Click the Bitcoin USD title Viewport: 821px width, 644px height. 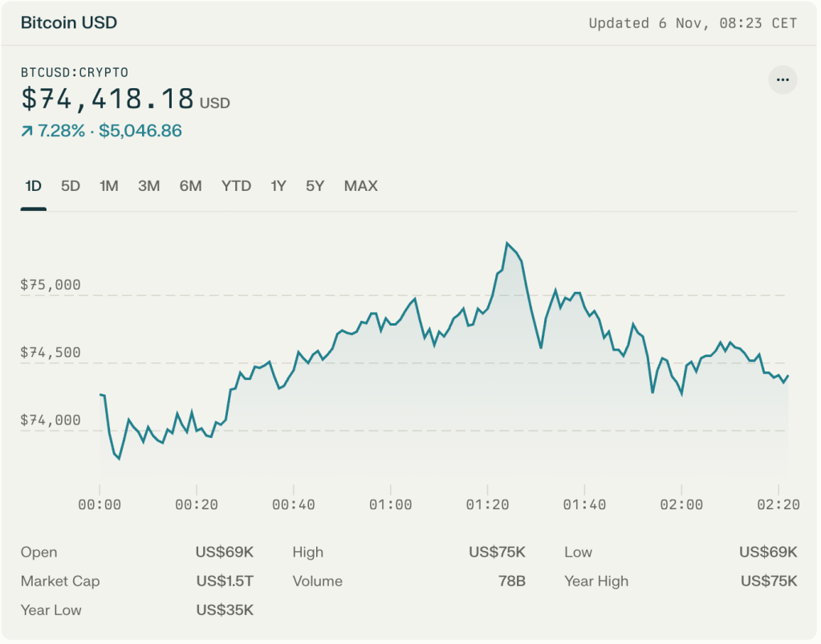[68, 22]
